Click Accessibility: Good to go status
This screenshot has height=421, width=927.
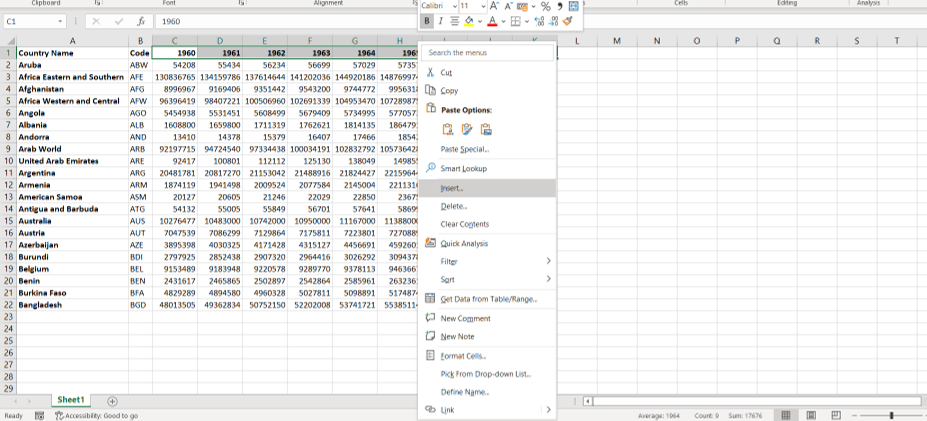point(96,416)
